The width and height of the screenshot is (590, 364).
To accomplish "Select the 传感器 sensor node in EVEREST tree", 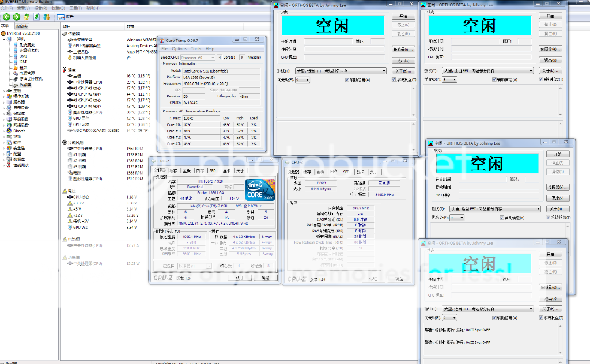I will 25,85.
